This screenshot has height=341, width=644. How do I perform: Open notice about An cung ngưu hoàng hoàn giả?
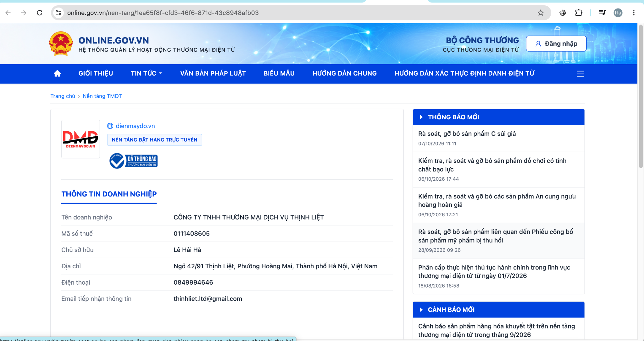(497, 201)
